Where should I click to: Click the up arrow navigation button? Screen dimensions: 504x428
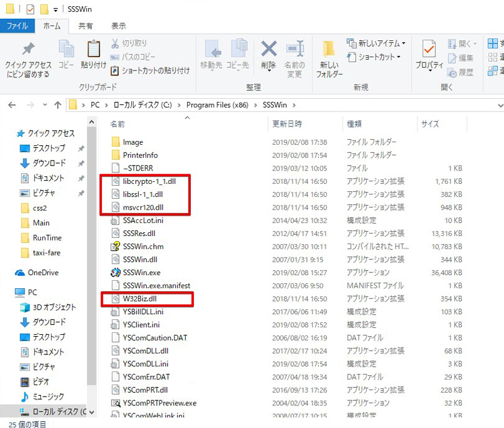click(58, 104)
